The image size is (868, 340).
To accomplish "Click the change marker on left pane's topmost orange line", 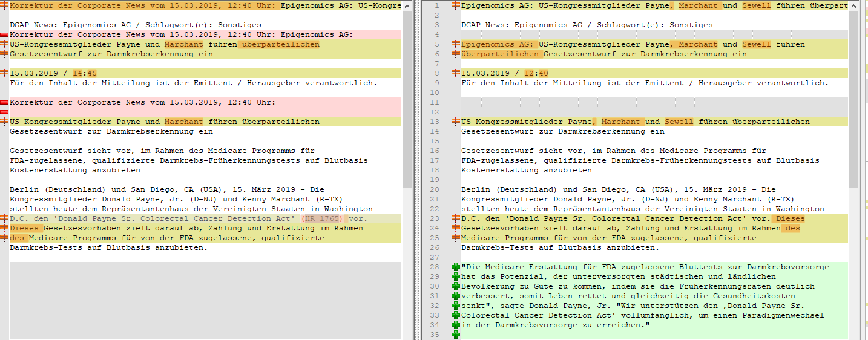I will point(4,5).
